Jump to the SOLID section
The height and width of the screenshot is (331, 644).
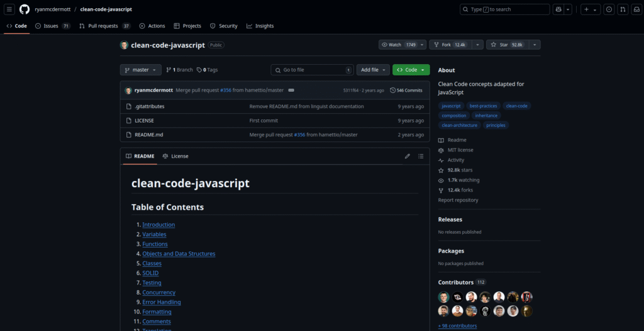(150, 273)
